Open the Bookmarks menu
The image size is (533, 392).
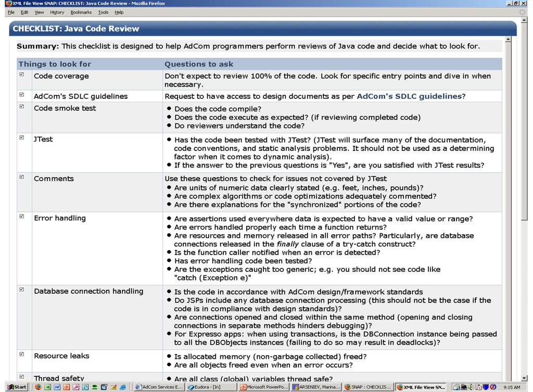pyautogui.click(x=81, y=12)
